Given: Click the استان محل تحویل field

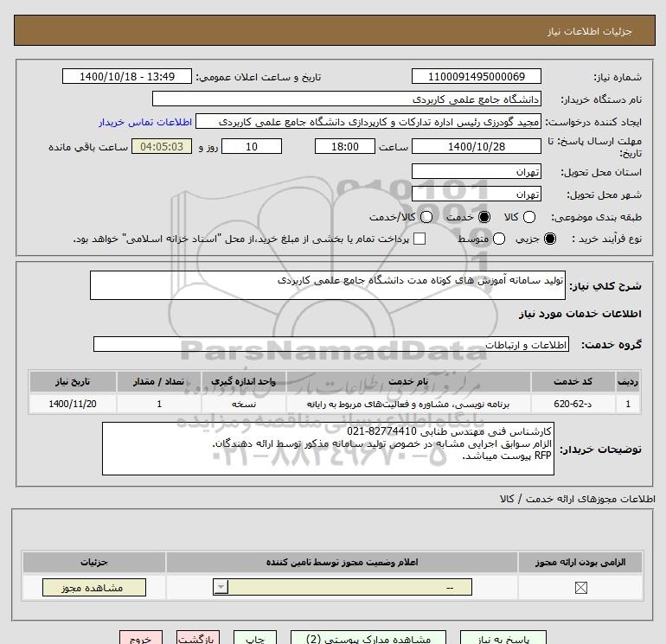Looking at the screenshot, I should (476, 171).
